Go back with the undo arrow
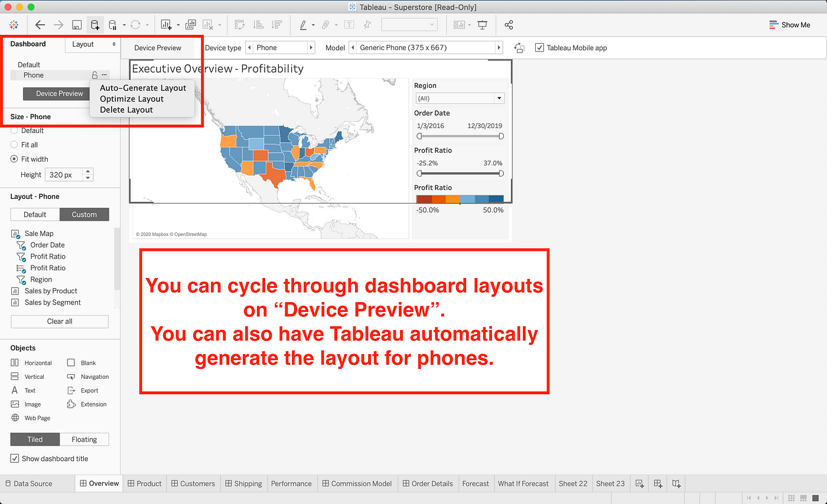 [x=40, y=25]
